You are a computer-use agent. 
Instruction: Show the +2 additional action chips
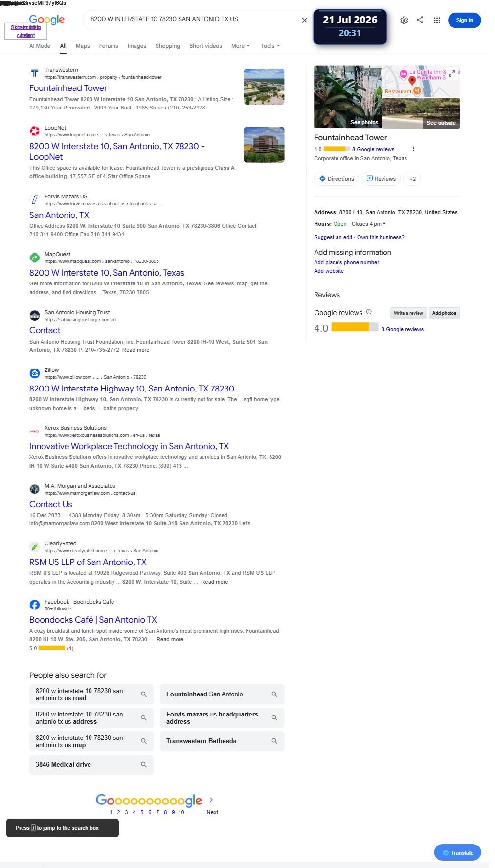(x=413, y=179)
